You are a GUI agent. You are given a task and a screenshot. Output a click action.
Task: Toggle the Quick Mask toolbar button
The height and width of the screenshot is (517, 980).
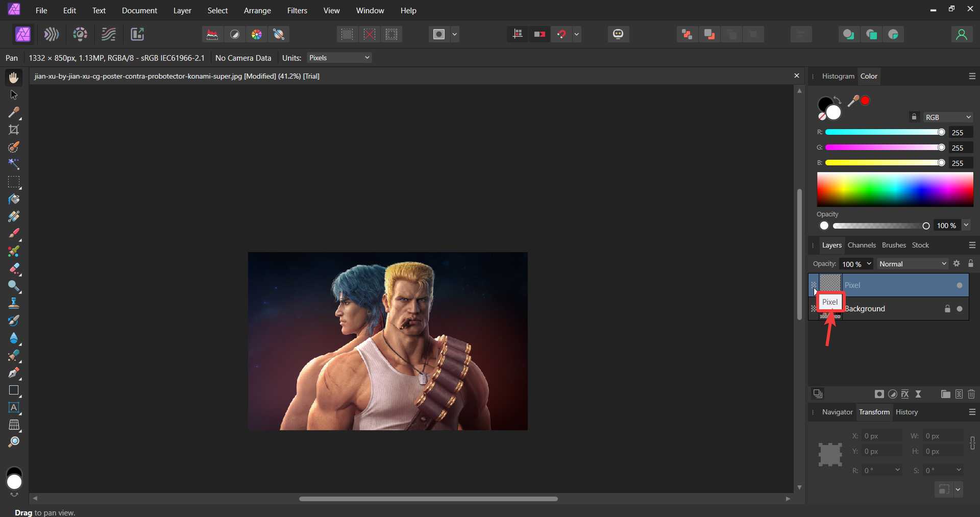coord(439,34)
